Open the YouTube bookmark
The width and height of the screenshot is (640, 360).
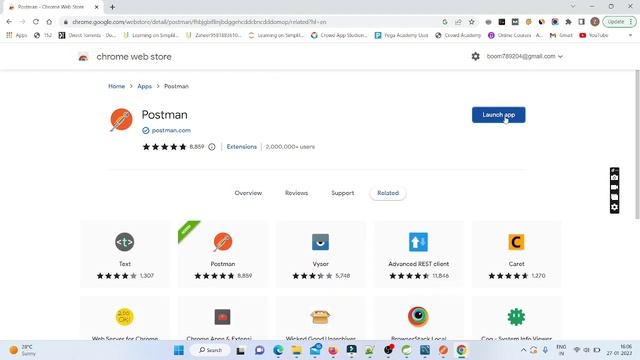click(x=594, y=36)
